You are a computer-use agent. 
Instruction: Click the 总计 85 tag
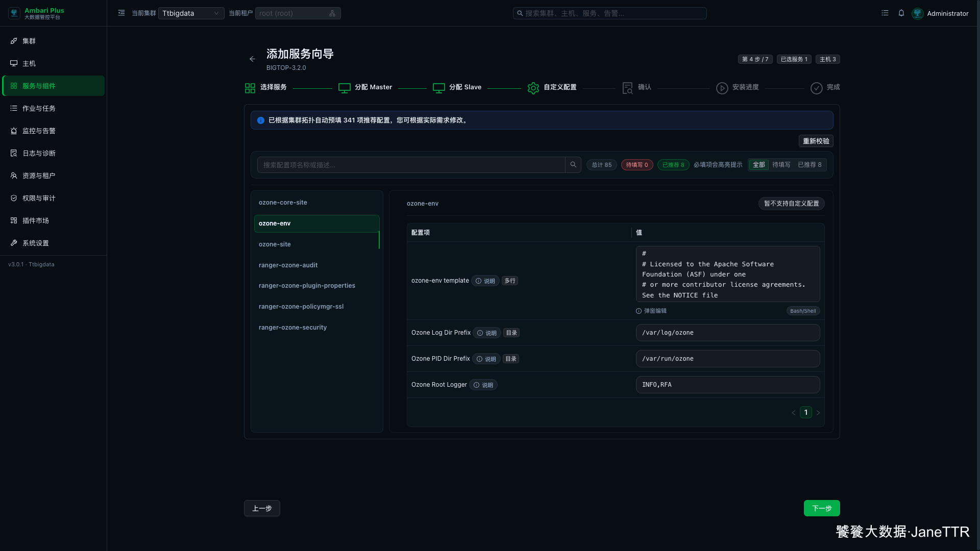(602, 165)
